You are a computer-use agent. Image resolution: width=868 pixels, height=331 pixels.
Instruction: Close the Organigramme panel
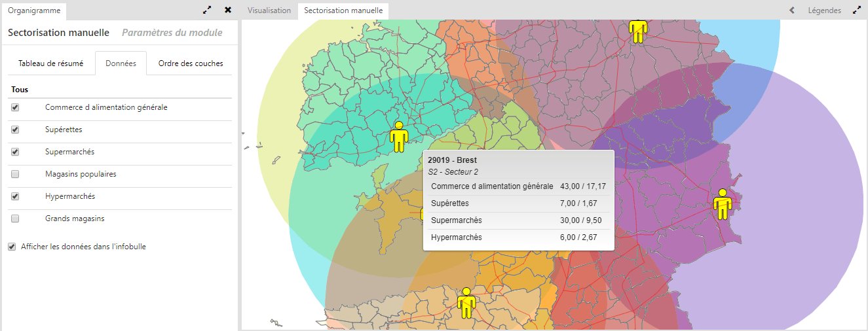coord(228,10)
